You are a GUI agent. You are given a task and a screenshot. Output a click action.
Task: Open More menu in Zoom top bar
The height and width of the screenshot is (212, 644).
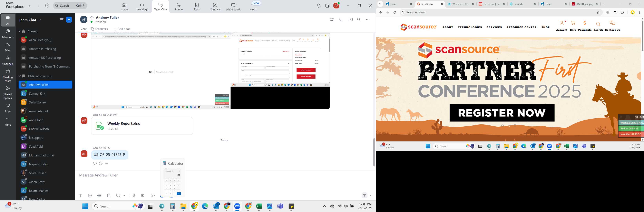(x=253, y=7)
